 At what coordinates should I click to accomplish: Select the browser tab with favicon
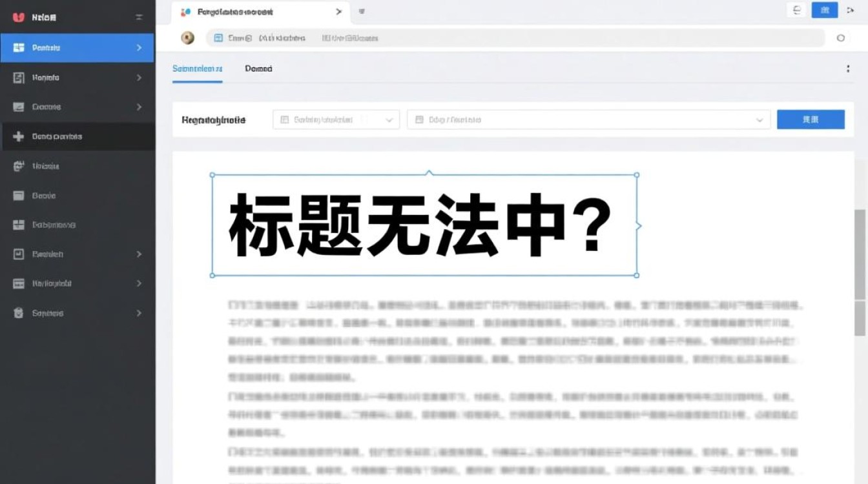[261, 12]
